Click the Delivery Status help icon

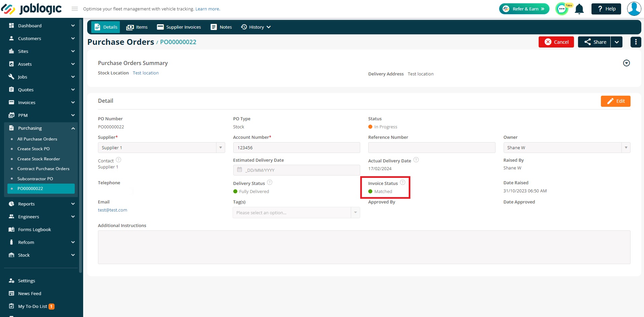tap(270, 182)
